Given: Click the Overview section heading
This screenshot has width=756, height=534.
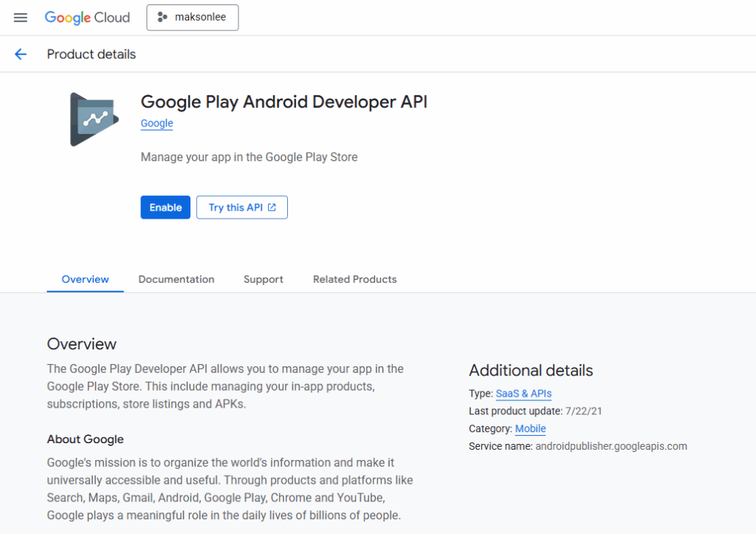Looking at the screenshot, I should [82, 344].
